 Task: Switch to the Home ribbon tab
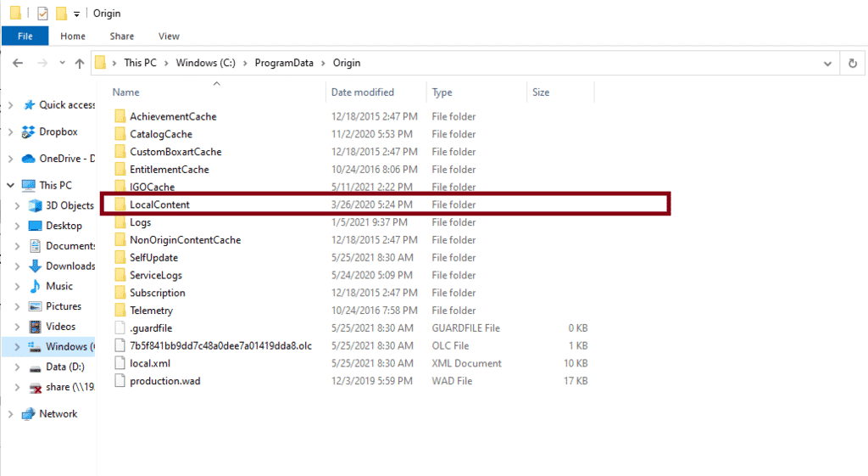(x=73, y=36)
